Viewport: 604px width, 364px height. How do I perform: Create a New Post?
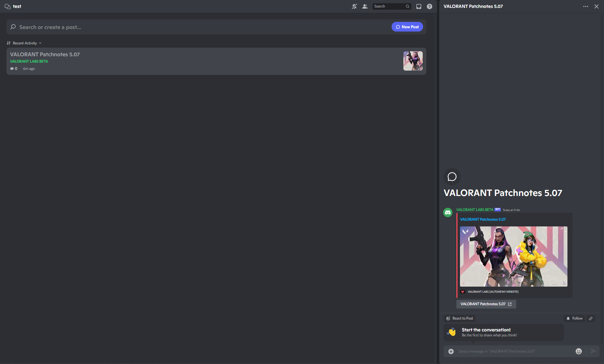click(407, 27)
